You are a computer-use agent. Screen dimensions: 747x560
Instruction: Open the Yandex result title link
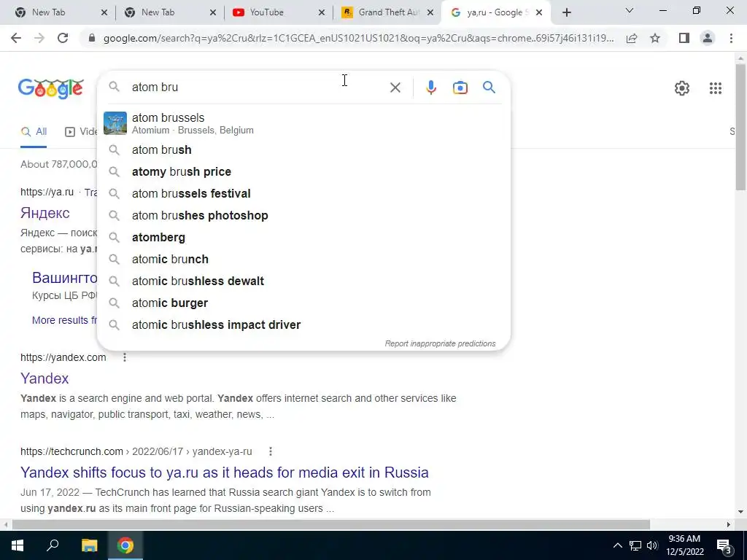click(x=44, y=378)
